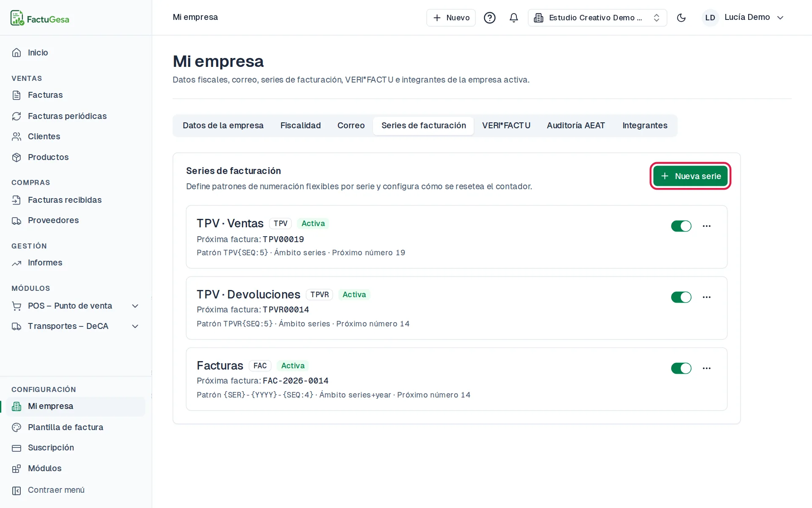Open the Lucía Demo user menu chevron

[780, 18]
